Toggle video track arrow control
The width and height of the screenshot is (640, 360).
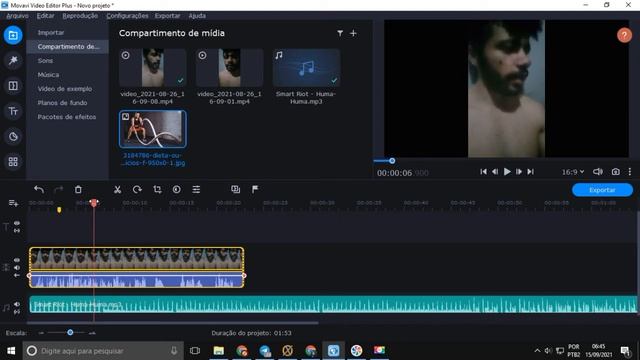click(x=17, y=276)
